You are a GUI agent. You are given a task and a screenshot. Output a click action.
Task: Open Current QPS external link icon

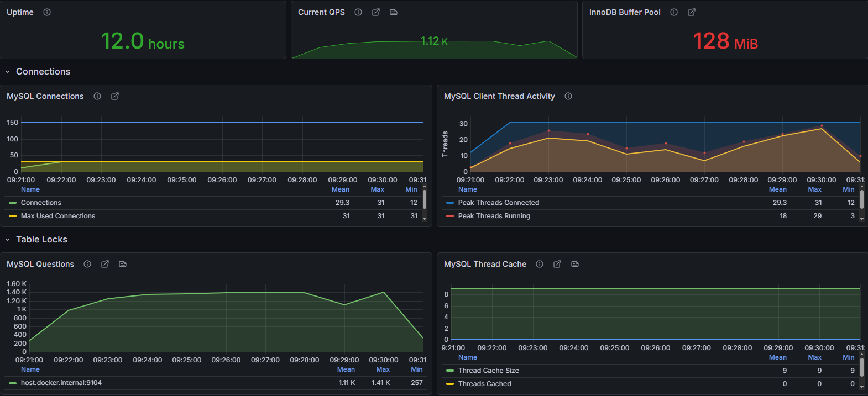(376, 12)
